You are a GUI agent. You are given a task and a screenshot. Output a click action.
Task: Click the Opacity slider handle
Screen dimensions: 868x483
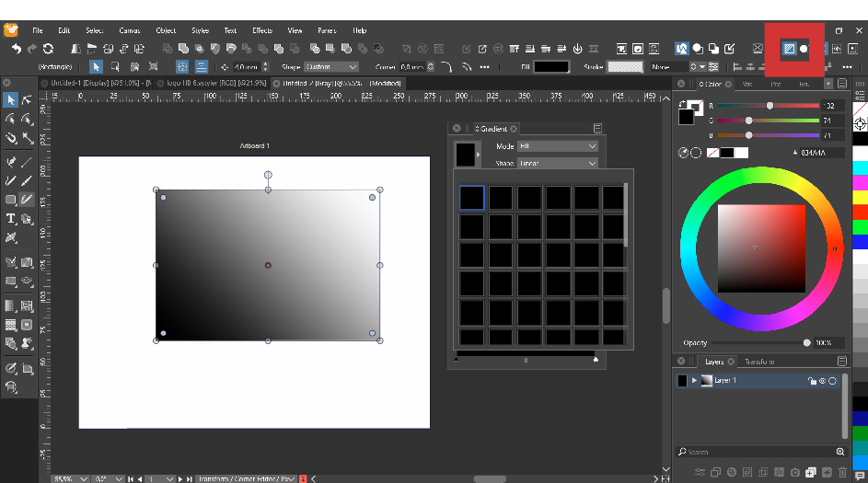click(807, 343)
